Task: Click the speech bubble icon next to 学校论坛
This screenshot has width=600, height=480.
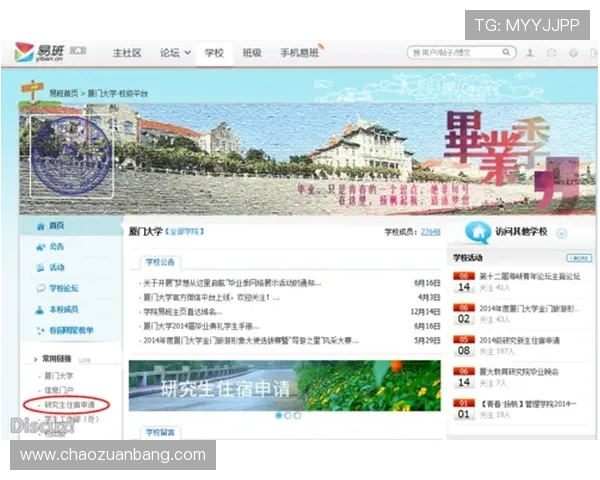Action: [x=41, y=289]
